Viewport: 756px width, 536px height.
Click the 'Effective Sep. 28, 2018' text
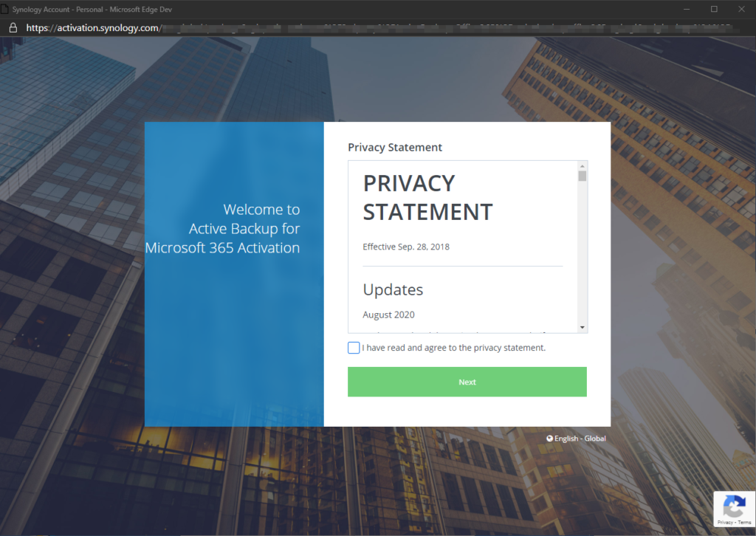coord(406,247)
